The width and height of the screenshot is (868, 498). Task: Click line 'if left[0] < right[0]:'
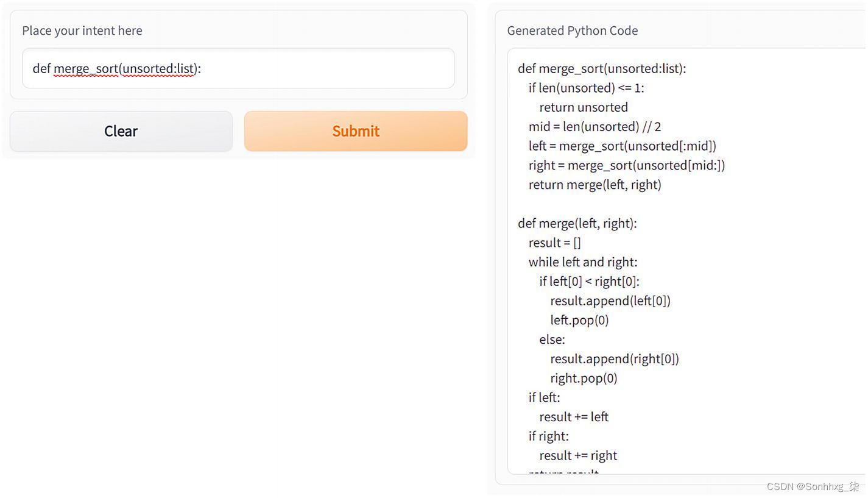589,281
